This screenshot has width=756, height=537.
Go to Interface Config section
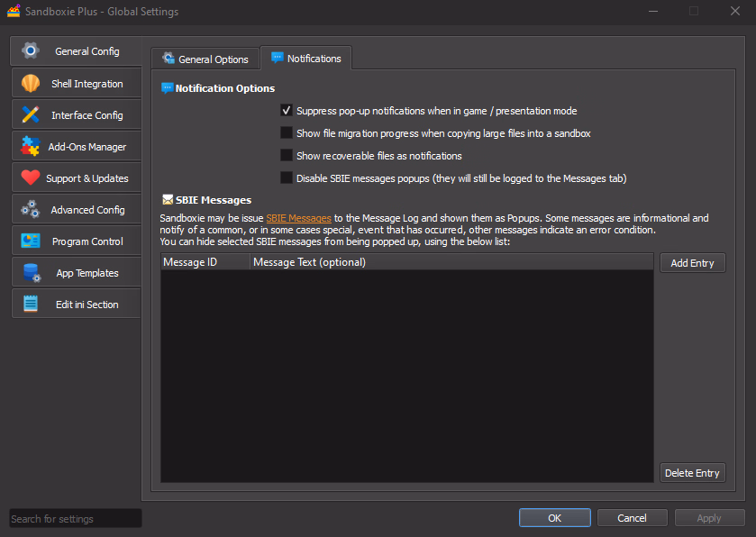77,114
